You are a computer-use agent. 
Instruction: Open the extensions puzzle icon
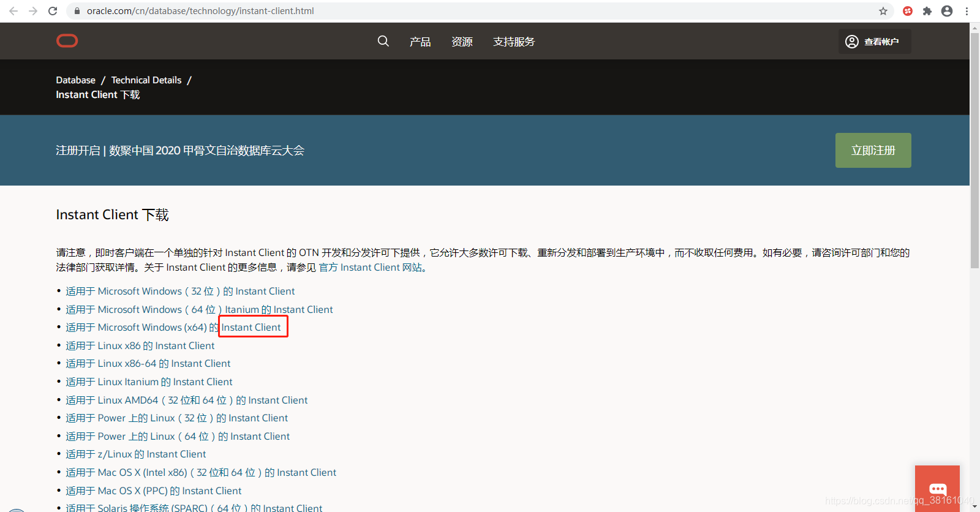(927, 11)
